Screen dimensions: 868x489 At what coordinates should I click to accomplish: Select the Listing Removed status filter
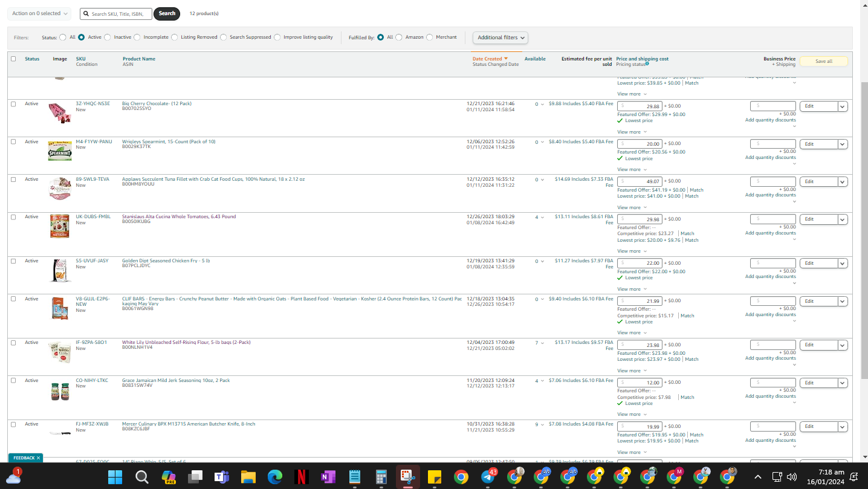pyautogui.click(x=175, y=37)
